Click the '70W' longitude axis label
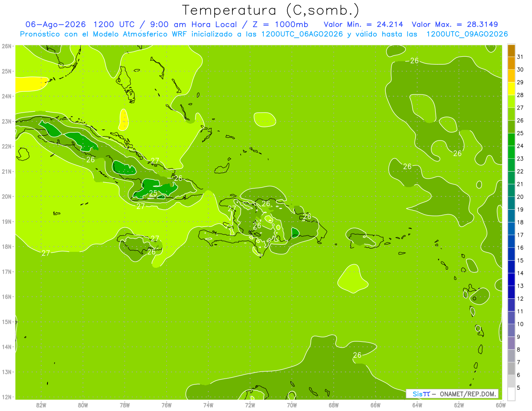 pos(292,405)
